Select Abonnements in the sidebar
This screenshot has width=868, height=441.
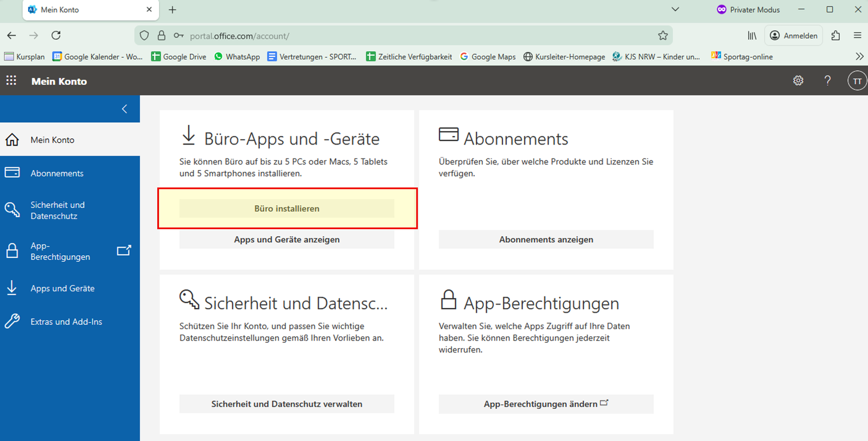click(x=57, y=173)
